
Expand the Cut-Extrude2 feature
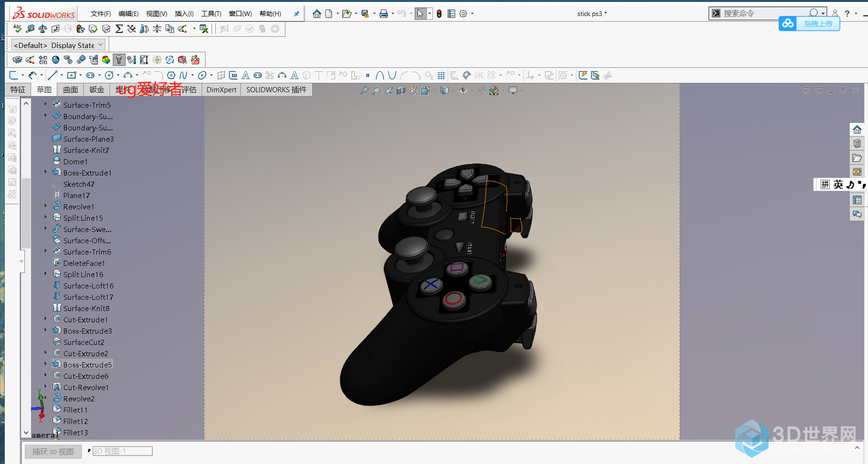click(46, 353)
